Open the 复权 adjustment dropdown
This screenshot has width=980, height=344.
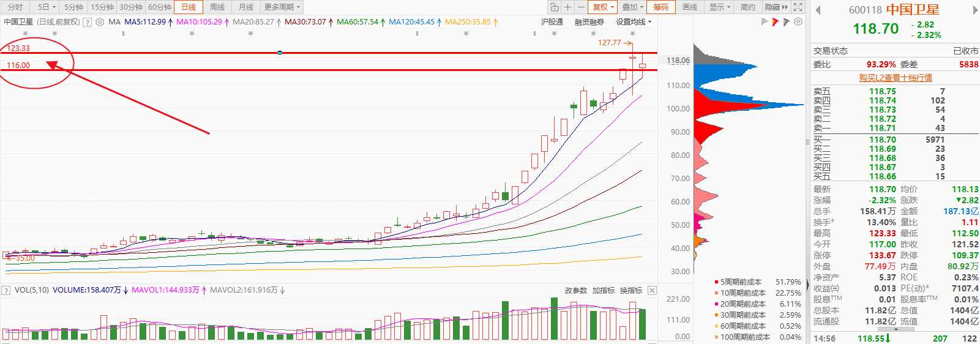(x=603, y=7)
